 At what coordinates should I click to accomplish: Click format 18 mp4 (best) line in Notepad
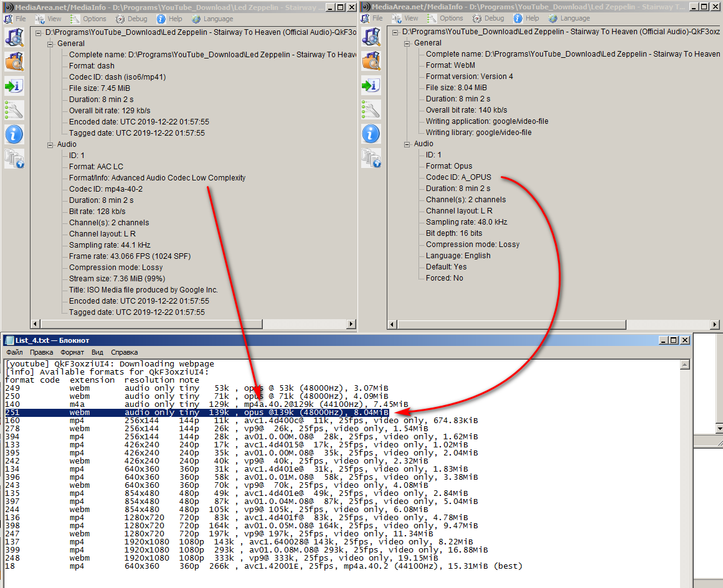(263, 566)
